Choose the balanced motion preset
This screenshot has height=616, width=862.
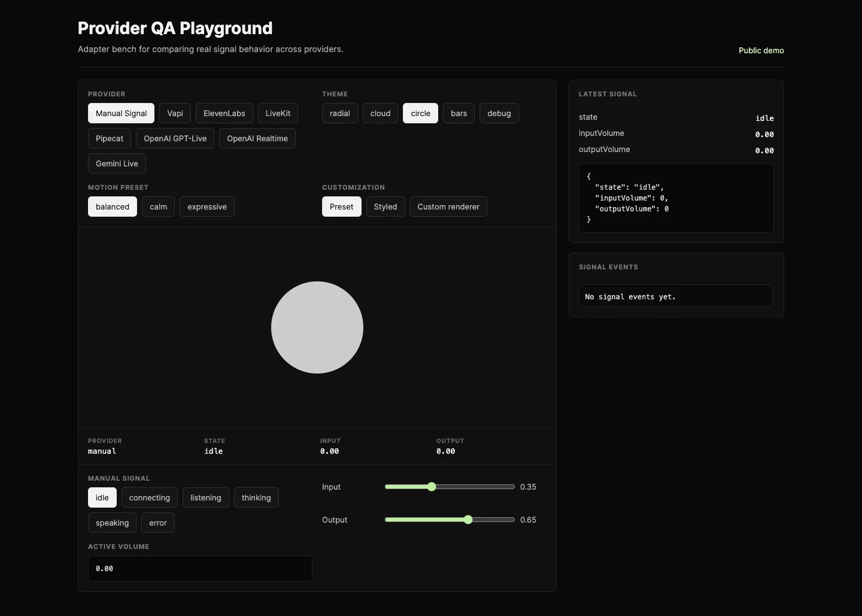(113, 207)
